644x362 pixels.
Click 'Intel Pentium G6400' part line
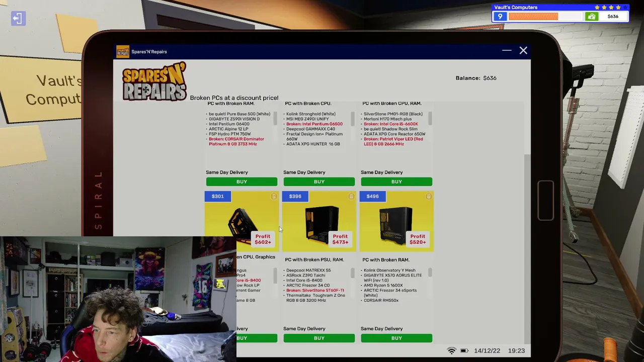tap(229, 124)
